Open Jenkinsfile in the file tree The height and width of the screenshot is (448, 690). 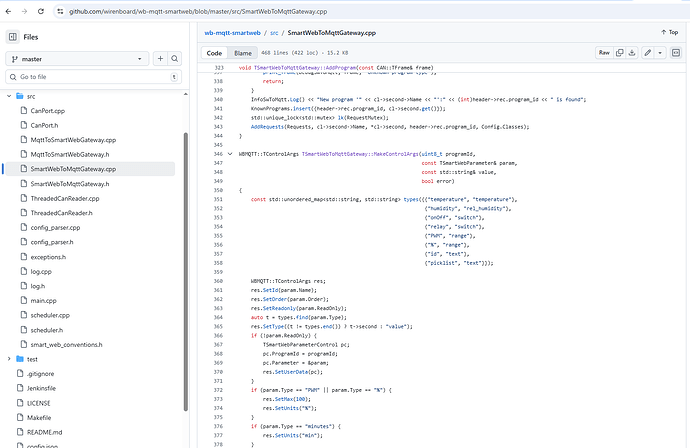(x=41, y=388)
